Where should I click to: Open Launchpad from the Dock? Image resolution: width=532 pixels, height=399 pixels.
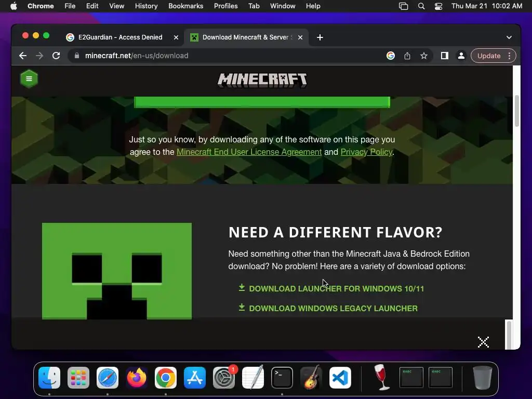(x=78, y=378)
